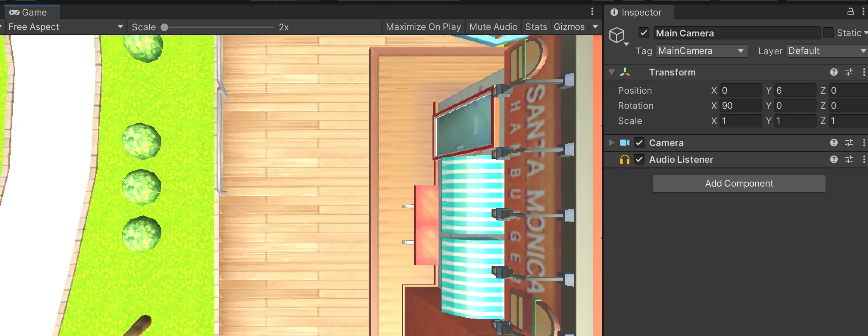
Task: Click the Scale Z field in Transform
Action: (848, 121)
